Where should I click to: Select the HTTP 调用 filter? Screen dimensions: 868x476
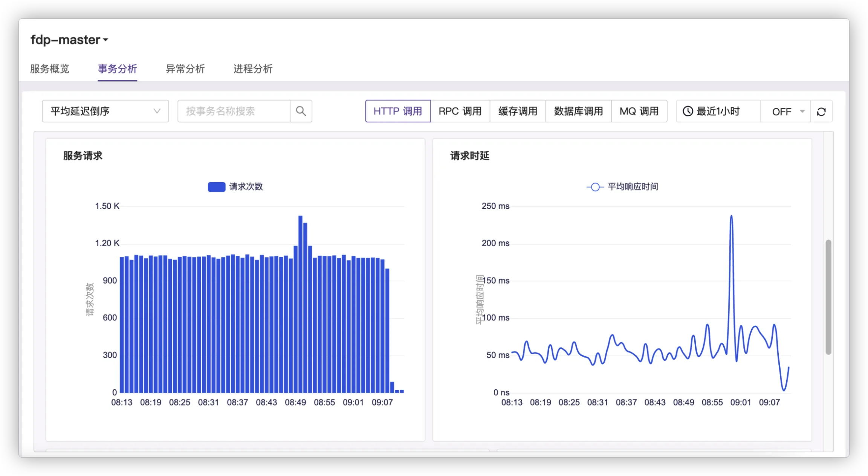[x=398, y=111]
